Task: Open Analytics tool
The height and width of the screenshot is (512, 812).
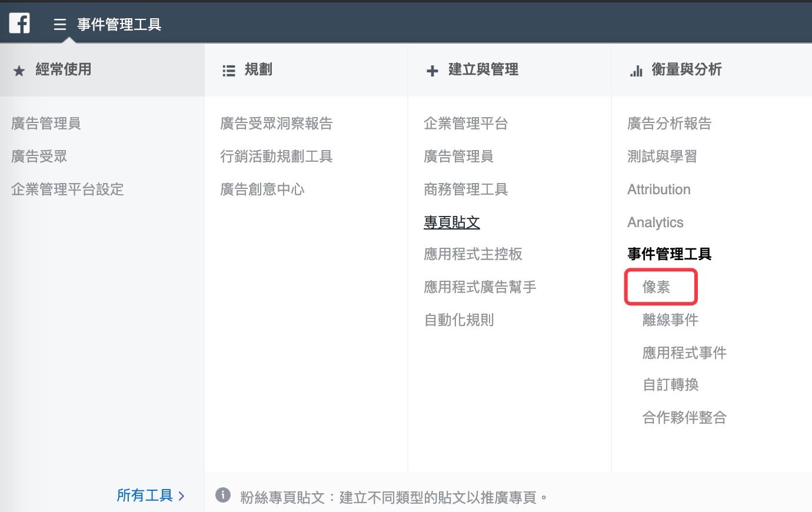Action: (x=655, y=222)
